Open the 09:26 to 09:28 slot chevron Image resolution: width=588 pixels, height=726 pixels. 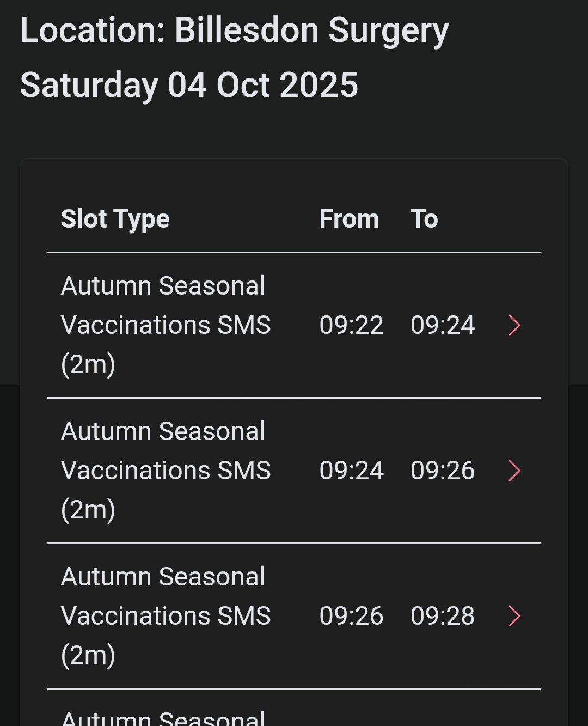tap(514, 616)
